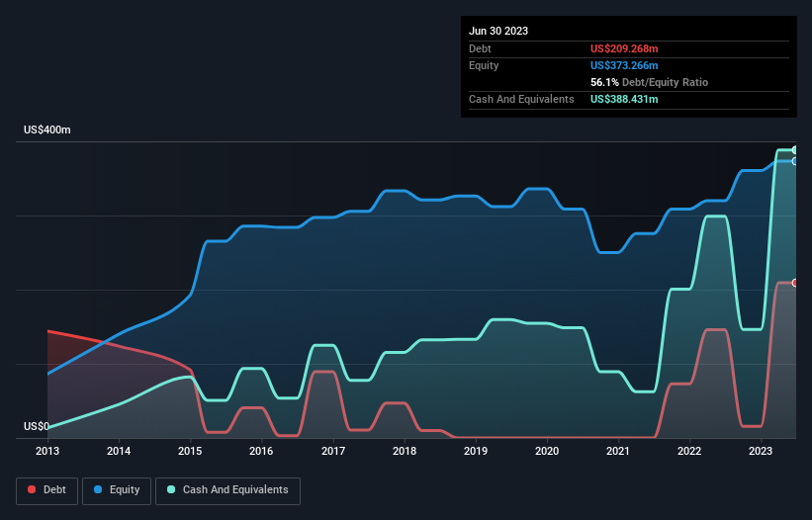Click the teal Cash endpoint marker

click(x=795, y=150)
